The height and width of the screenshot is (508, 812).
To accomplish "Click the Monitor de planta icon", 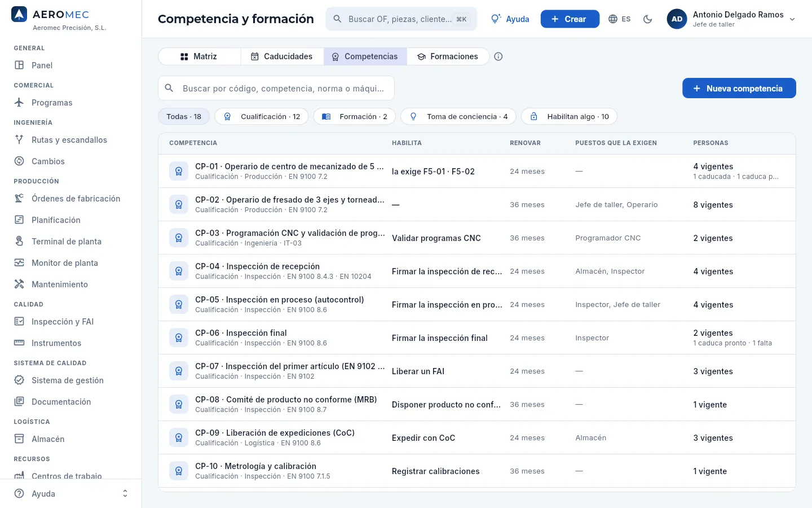I will 19,262.
